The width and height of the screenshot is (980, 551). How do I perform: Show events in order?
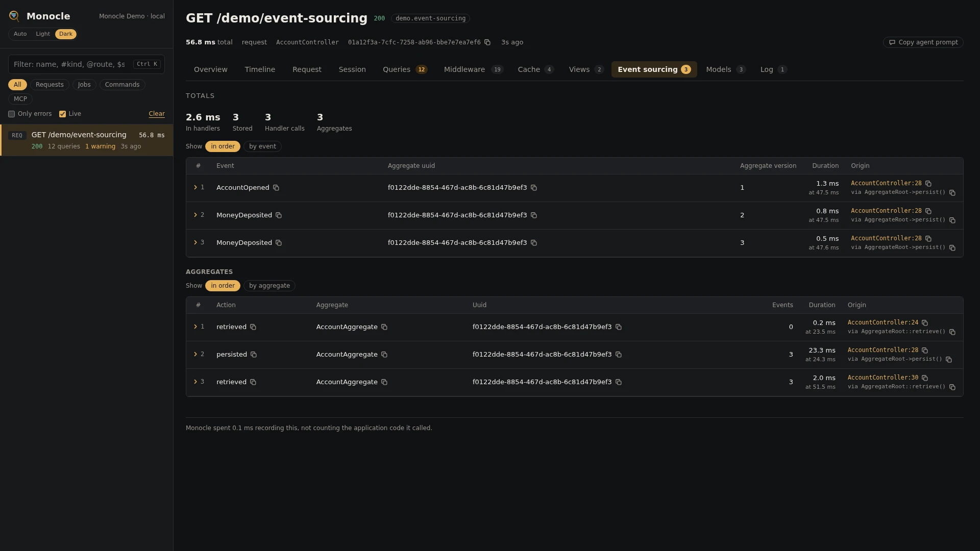223,146
